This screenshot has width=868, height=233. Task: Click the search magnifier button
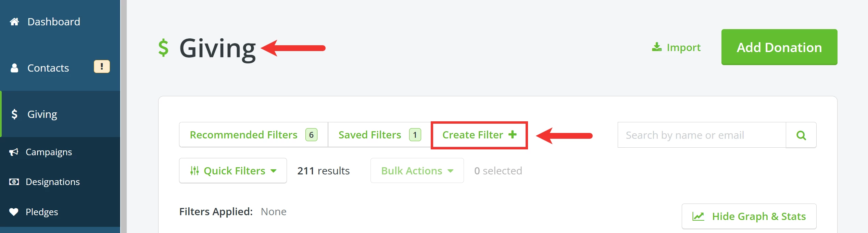point(801,135)
